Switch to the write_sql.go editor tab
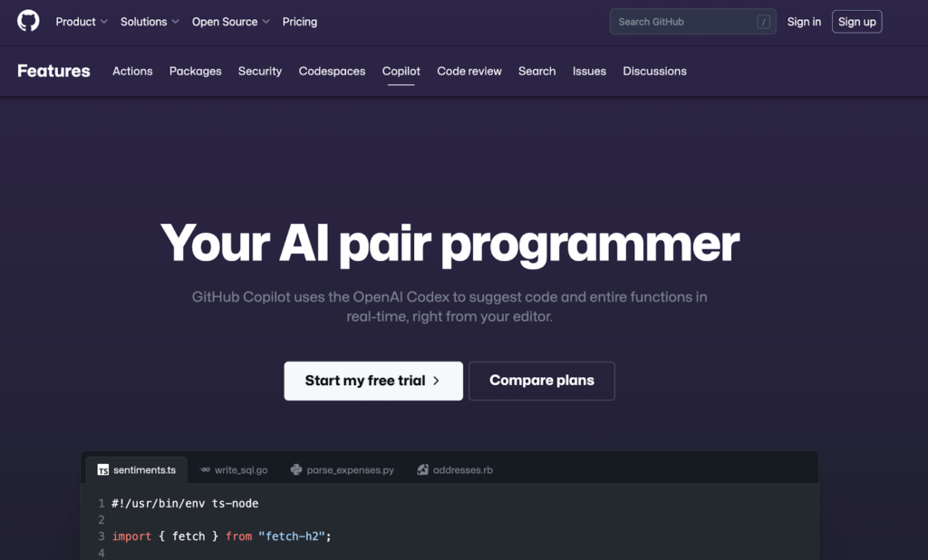Screen dimensions: 928x560 (234, 469)
